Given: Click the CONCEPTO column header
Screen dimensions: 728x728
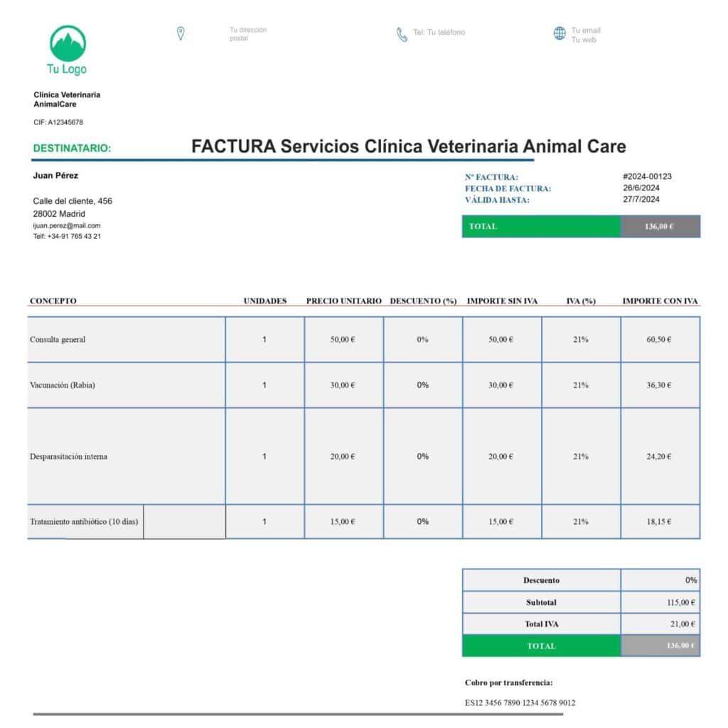Looking at the screenshot, I should (53, 301).
